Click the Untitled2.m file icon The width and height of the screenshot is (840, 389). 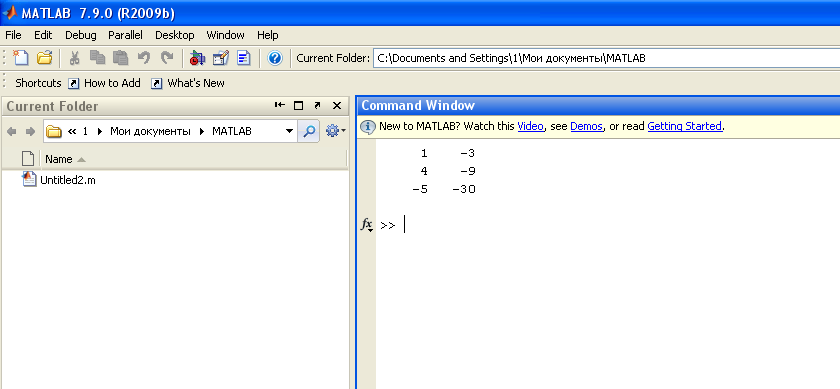[29, 179]
